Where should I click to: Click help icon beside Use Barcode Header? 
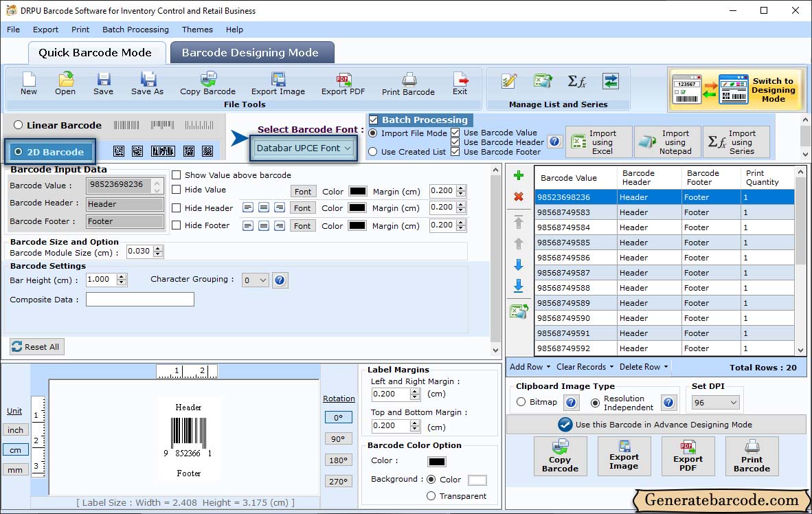(554, 142)
